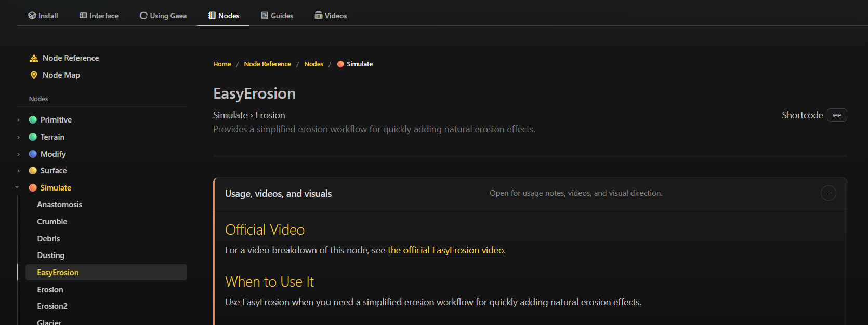Viewport: 868px width, 325px height.
Task: Click the Videos tab icon
Action: click(319, 16)
